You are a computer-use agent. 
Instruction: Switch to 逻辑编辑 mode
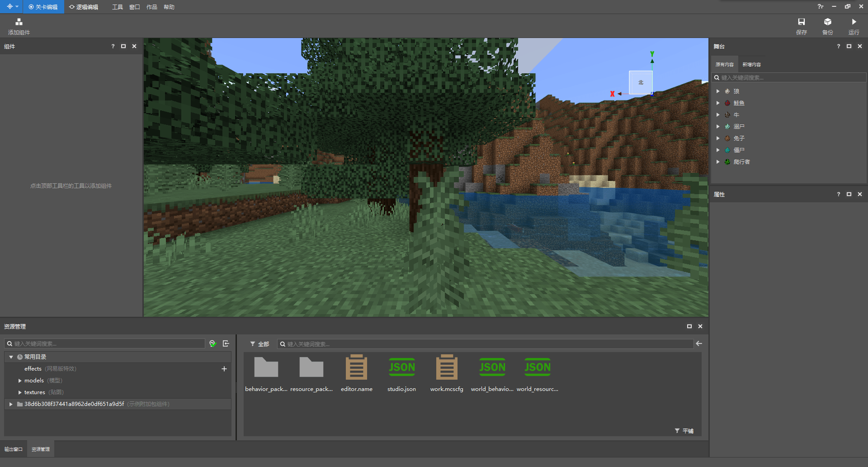84,7
